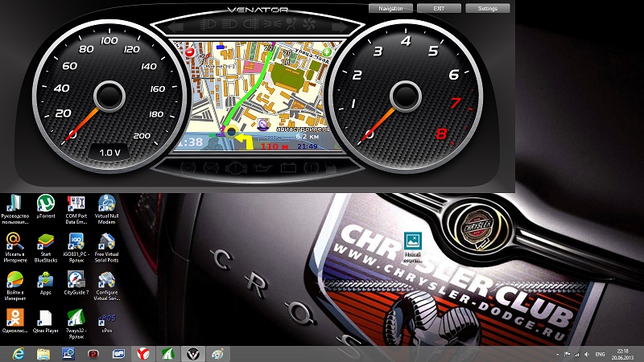Click the battery warning indicator

click(288, 168)
